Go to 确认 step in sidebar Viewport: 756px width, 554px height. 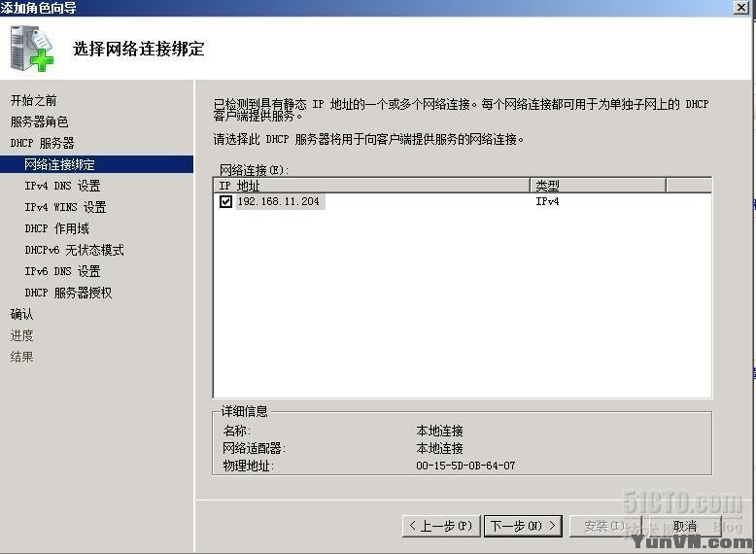(21, 314)
